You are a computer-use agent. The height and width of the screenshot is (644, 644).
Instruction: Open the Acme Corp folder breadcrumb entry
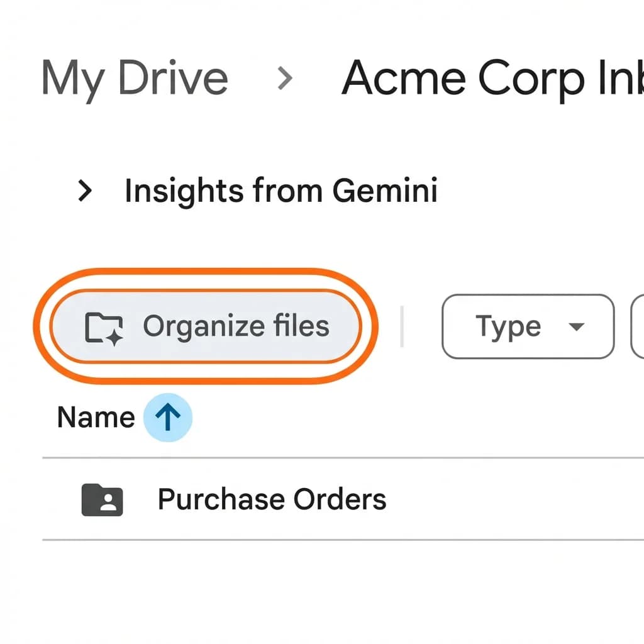[x=491, y=78]
